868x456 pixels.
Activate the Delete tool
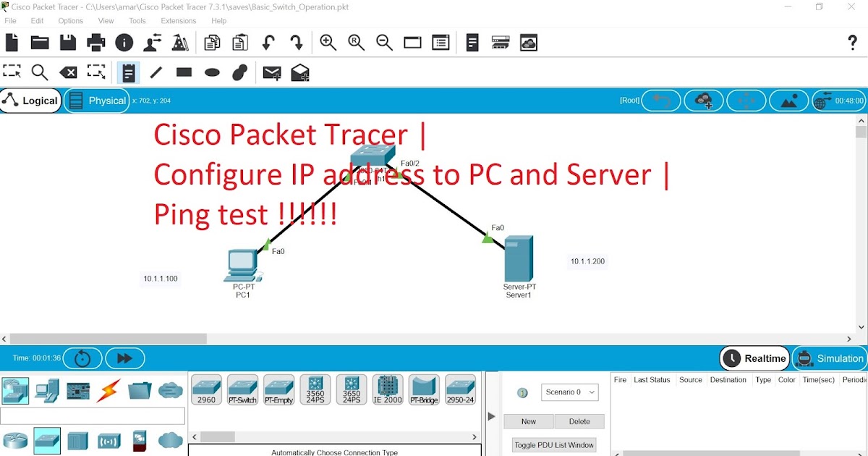tap(69, 72)
